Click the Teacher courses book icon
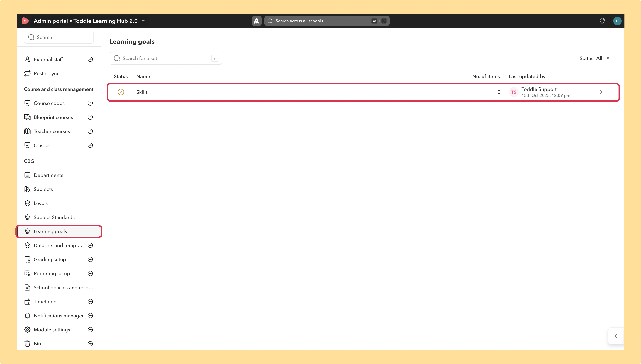This screenshot has height=364, width=641. [x=27, y=131]
